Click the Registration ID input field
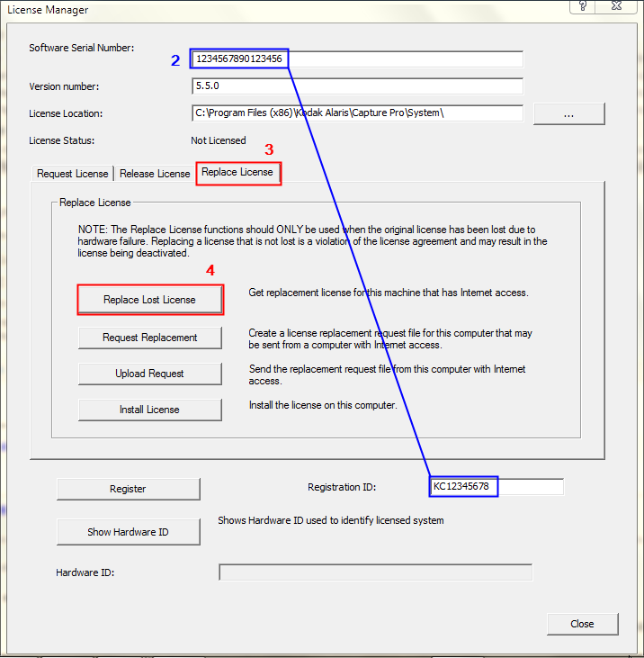Viewport: 644px width, 658px height. click(496, 487)
